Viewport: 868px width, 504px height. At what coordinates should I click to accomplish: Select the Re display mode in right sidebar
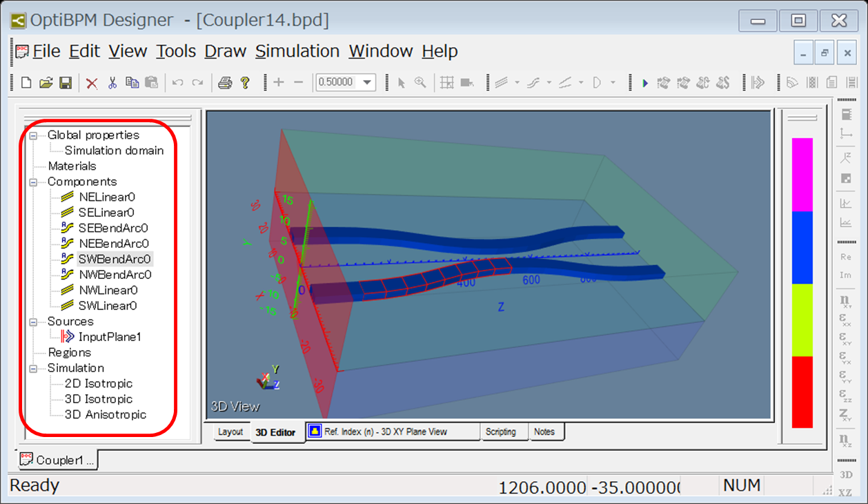(847, 256)
